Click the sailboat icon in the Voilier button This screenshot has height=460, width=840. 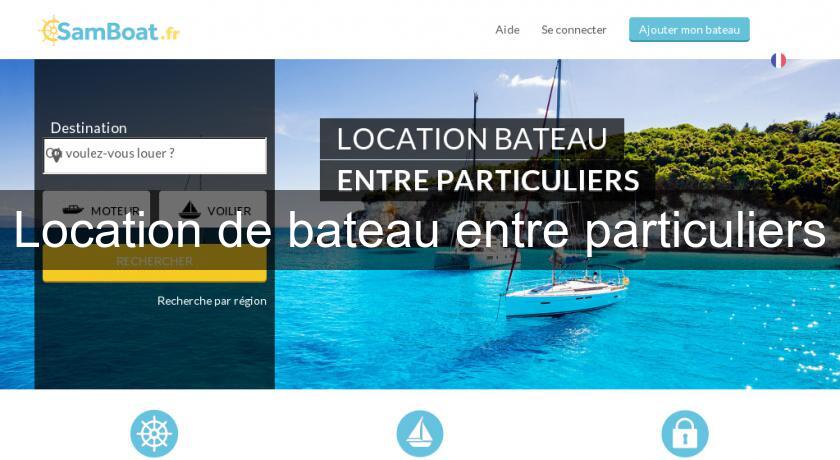pyautogui.click(x=190, y=209)
